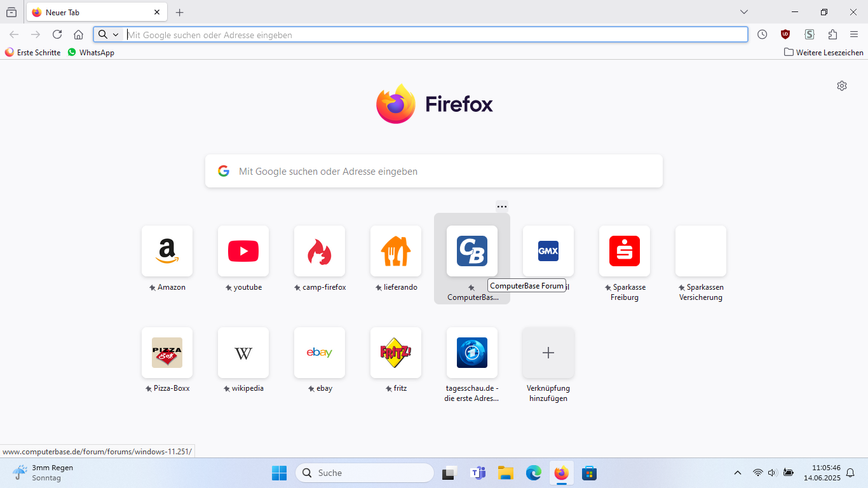Go back one page
Viewport: 868px width, 488px height.
(x=14, y=34)
